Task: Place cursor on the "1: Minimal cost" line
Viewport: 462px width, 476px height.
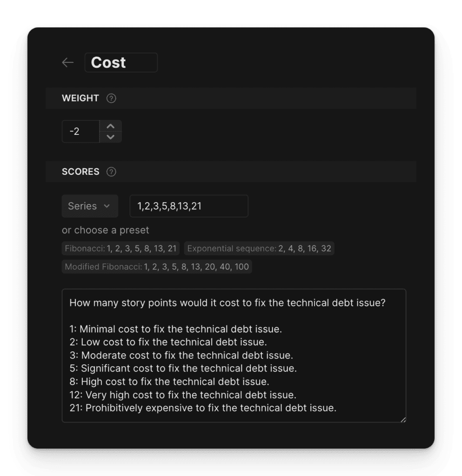Action: coord(176,329)
